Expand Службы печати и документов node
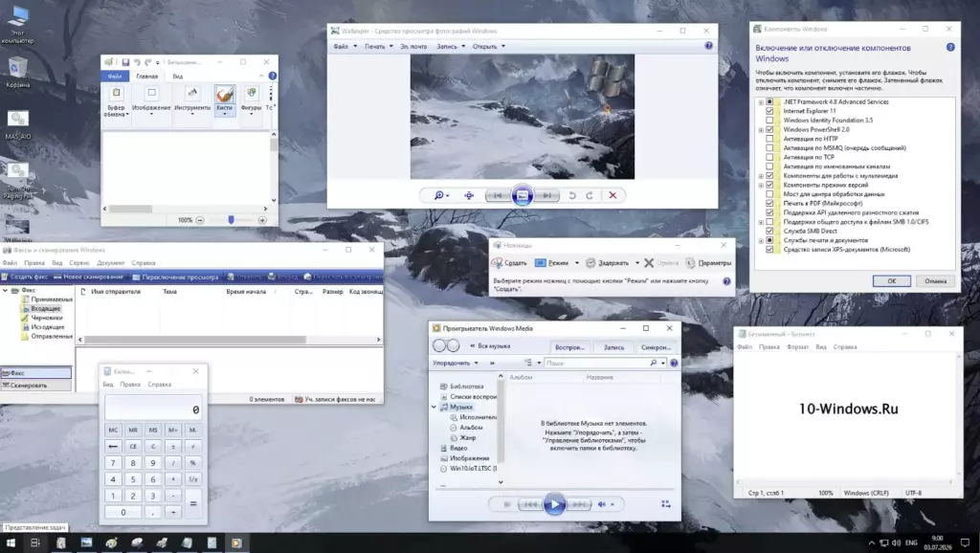The width and height of the screenshot is (980, 553). pos(761,240)
